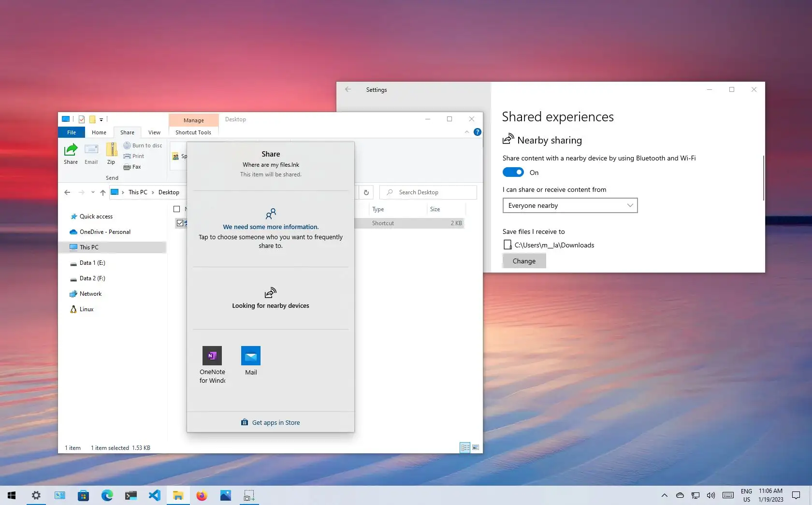Switch to the View ribbon tab
The height and width of the screenshot is (505, 812).
point(154,132)
